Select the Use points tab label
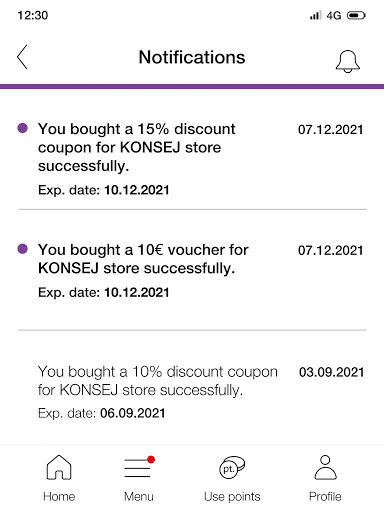Viewport: 384px width, 512px height. tap(232, 497)
